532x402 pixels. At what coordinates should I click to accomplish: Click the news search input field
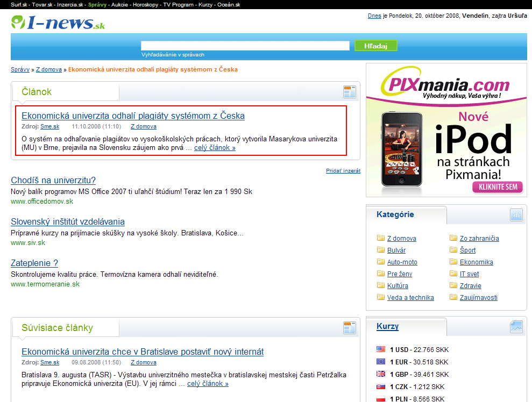245,46
